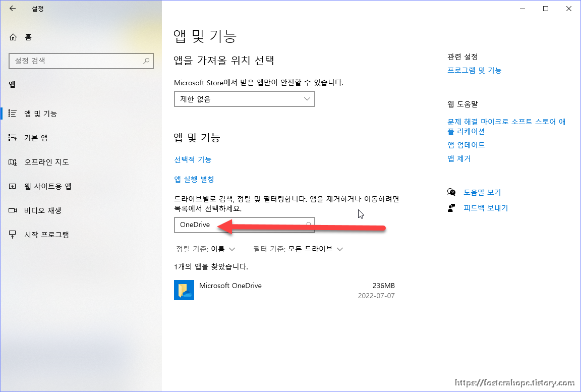Click the 앱 및 기능 list icon in the sidebar
Image resolution: width=581 pixels, height=392 pixels.
point(12,114)
